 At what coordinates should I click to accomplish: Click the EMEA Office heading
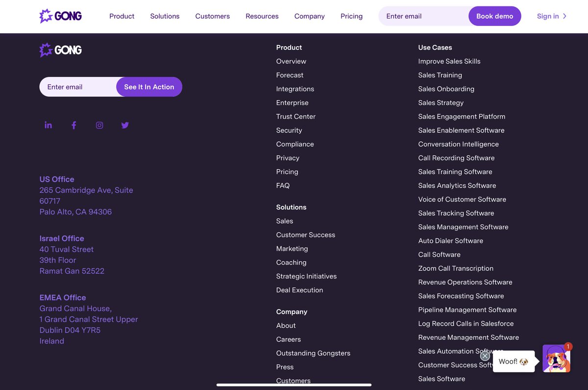pyautogui.click(x=63, y=297)
